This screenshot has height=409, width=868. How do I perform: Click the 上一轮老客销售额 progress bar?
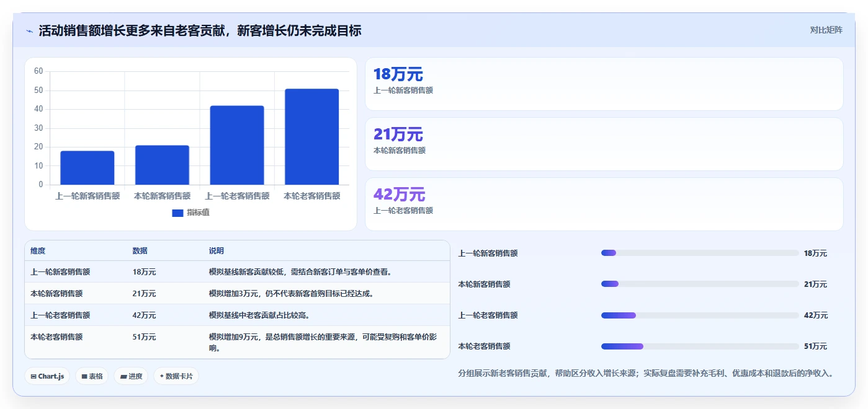click(x=700, y=315)
